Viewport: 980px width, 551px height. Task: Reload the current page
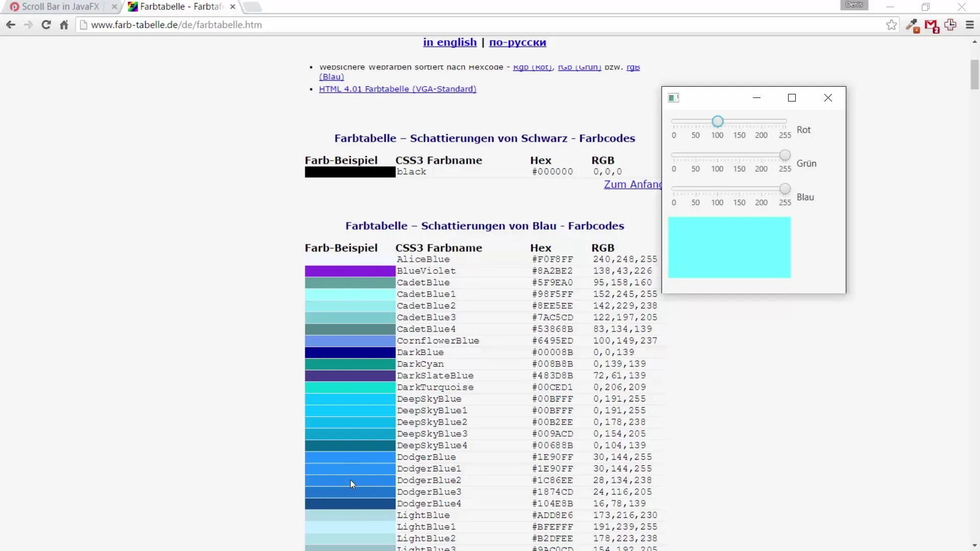click(46, 24)
